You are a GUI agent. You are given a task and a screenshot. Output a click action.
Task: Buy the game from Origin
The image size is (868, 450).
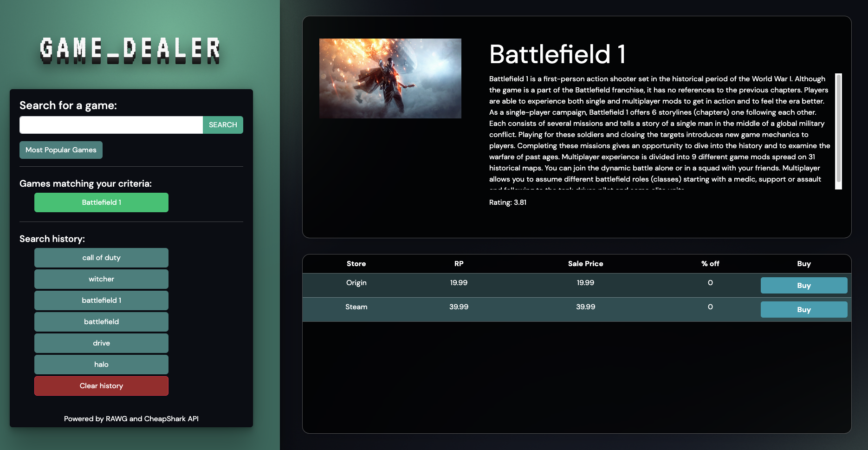click(x=804, y=286)
